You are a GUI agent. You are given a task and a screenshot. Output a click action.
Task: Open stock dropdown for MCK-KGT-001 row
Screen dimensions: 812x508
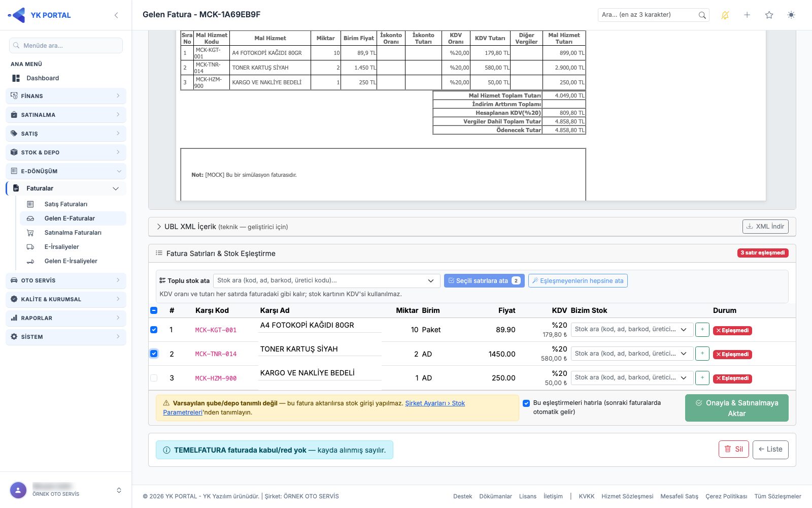(632, 330)
